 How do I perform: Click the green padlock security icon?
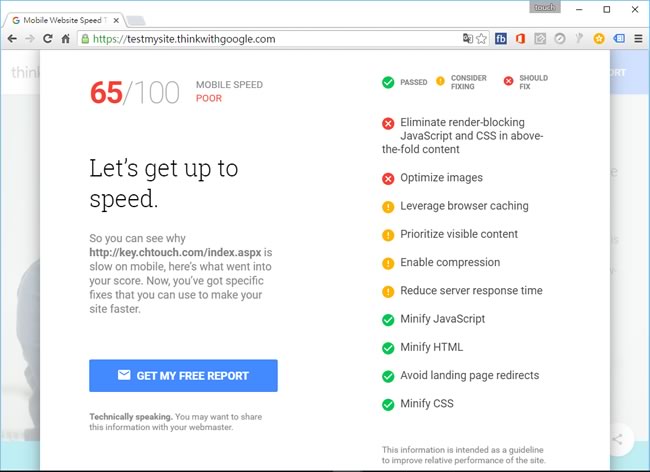click(x=85, y=39)
